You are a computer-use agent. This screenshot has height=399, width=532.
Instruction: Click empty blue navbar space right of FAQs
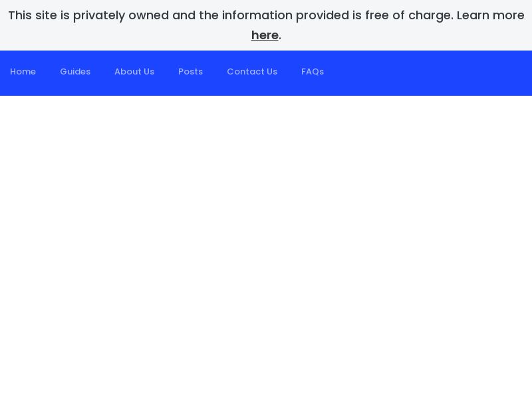[x=432, y=73]
